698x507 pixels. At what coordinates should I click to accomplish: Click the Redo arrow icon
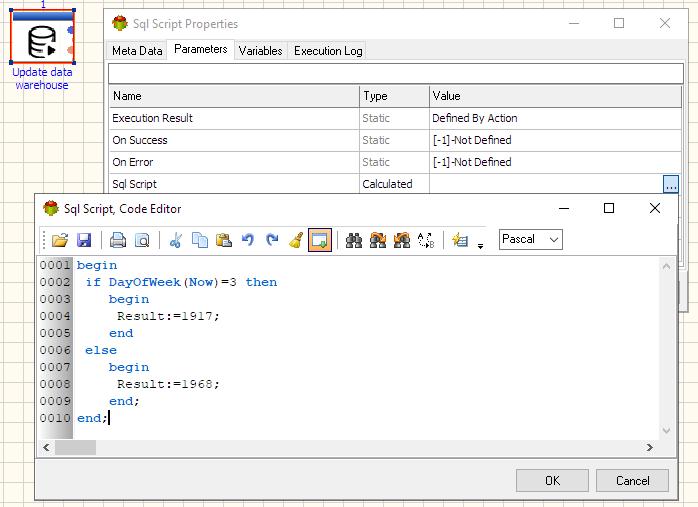tap(272, 240)
